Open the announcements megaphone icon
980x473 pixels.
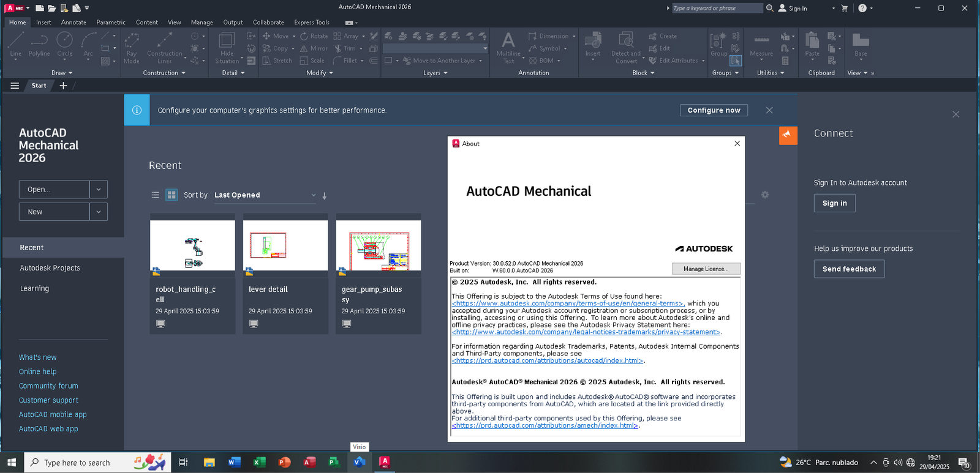[x=788, y=135]
